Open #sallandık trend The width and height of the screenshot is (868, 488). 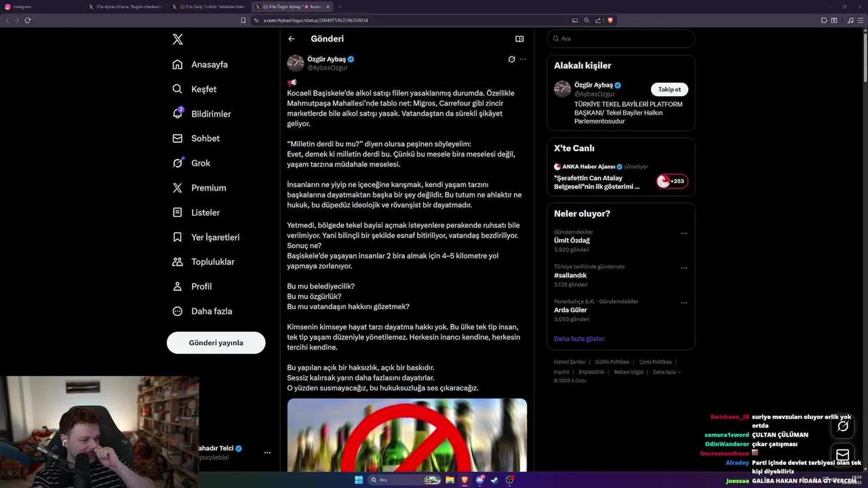pyautogui.click(x=570, y=275)
